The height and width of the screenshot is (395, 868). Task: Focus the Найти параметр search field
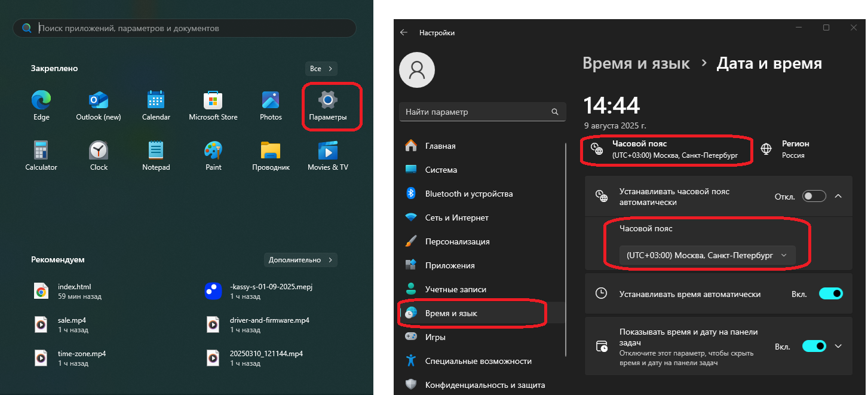pyautogui.click(x=482, y=112)
